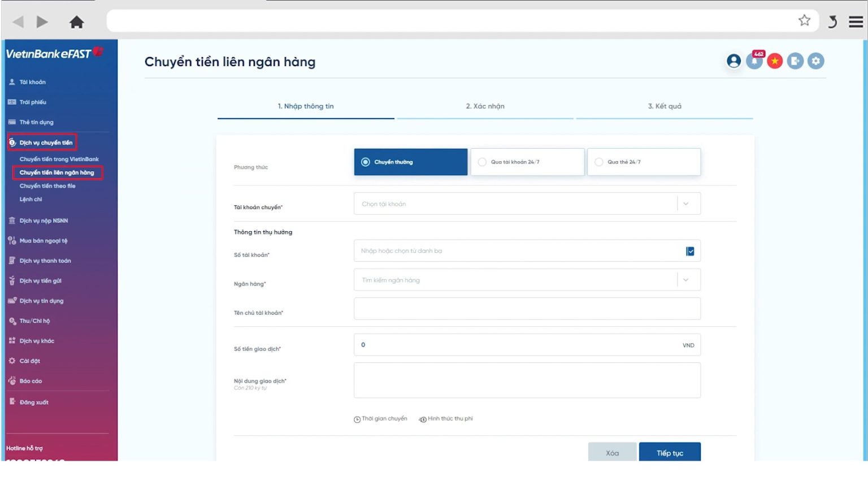Viewport: 868px width, 502px height.
Task: Open the Dịch vụ nộp NSNN icon
Action: (x=11, y=220)
